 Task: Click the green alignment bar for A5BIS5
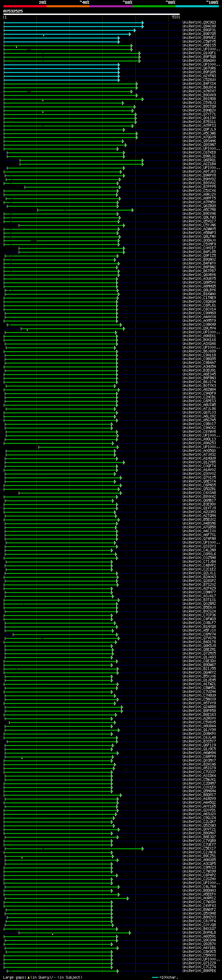pyautogui.click(x=68, y=46)
